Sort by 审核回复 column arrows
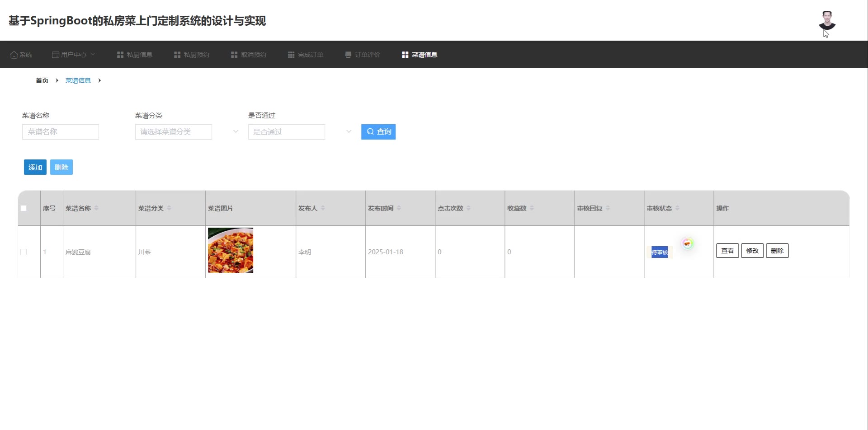Image resolution: width=868 pixels, height=430 pixels. (x=608, y=208)
